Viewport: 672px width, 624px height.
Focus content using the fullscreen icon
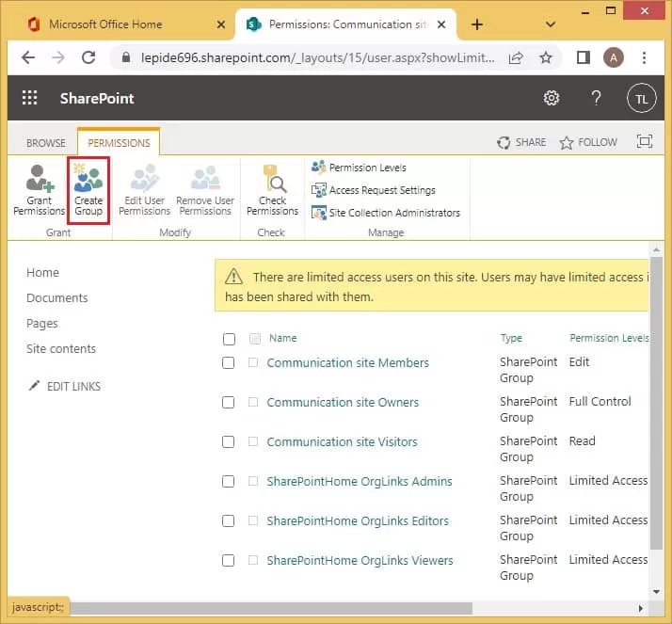point(645,142)
